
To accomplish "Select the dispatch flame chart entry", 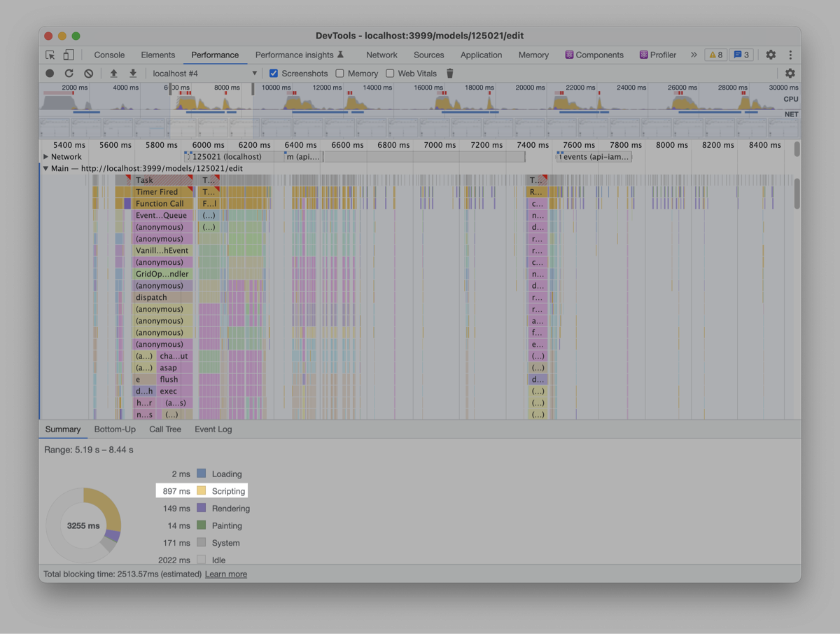I will 162,298.
